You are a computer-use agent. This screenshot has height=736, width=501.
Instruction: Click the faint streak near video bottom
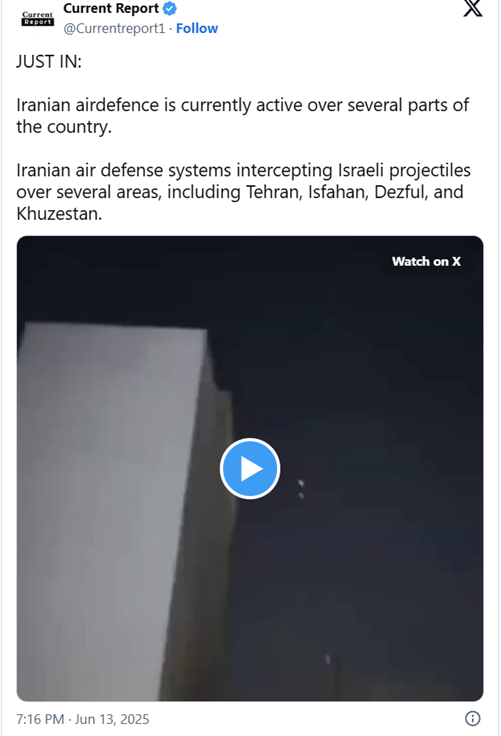pos(328,659)
